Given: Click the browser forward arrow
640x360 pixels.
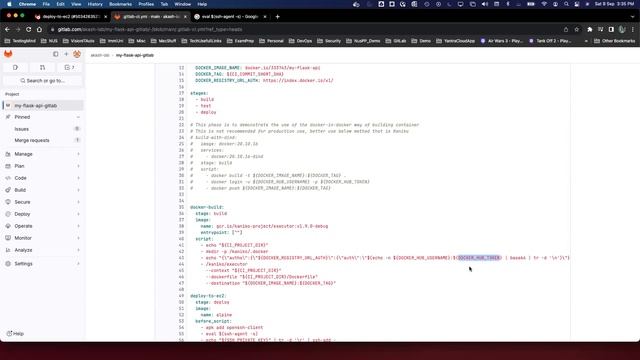Looking at the screenshot, I should (18, 29).
